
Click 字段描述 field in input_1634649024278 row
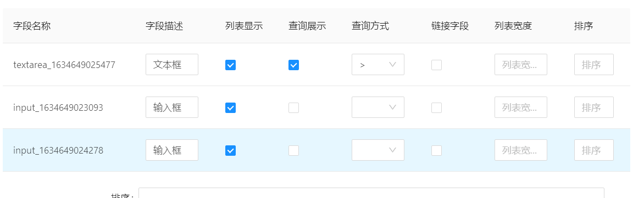coord(171,150)
